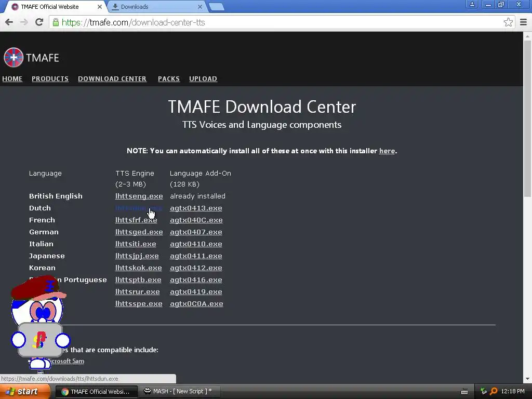Click the 'Japanese' language label

[47, 256]
